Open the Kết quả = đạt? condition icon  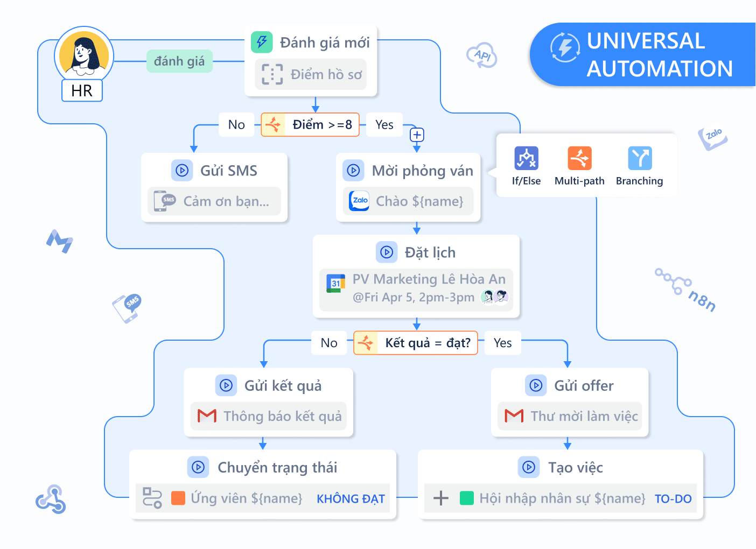pyautogui.click(x=366, y=343)
